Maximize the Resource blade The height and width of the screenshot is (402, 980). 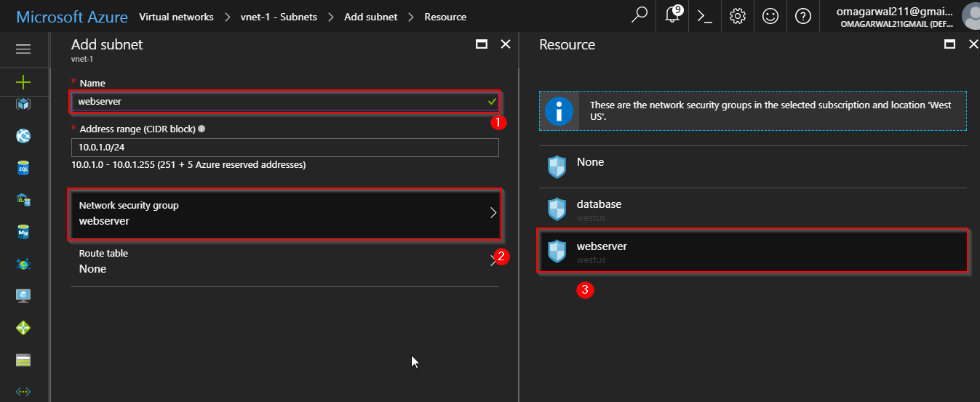point(949,44)
